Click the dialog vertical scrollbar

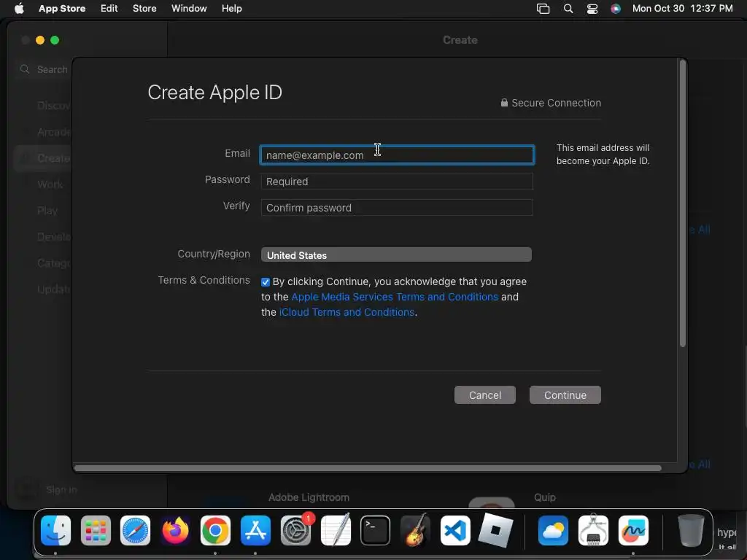click(682, 204)
